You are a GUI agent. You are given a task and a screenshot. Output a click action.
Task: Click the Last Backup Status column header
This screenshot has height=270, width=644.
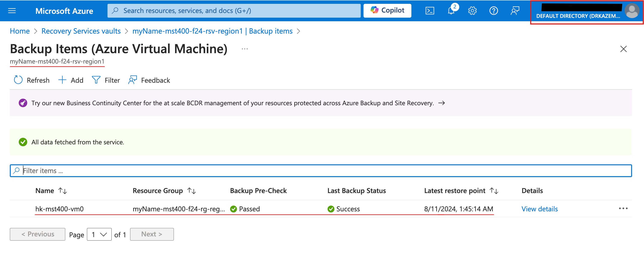(356, 191)
